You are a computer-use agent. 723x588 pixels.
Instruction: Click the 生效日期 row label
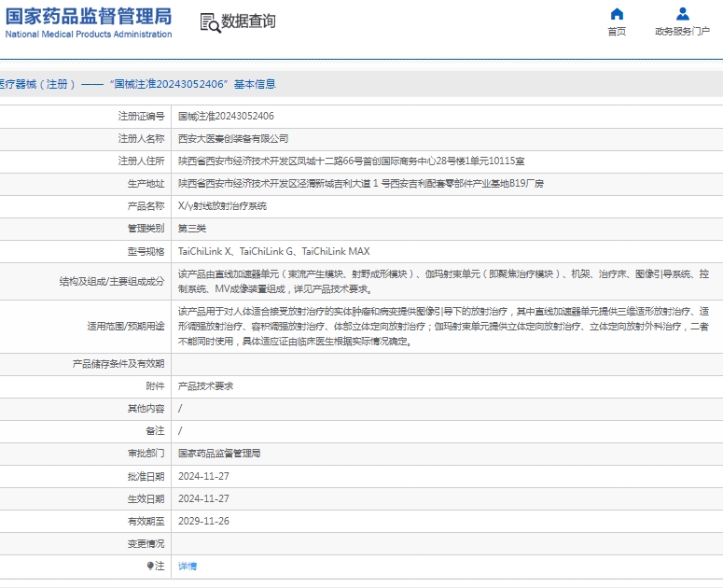146,498
